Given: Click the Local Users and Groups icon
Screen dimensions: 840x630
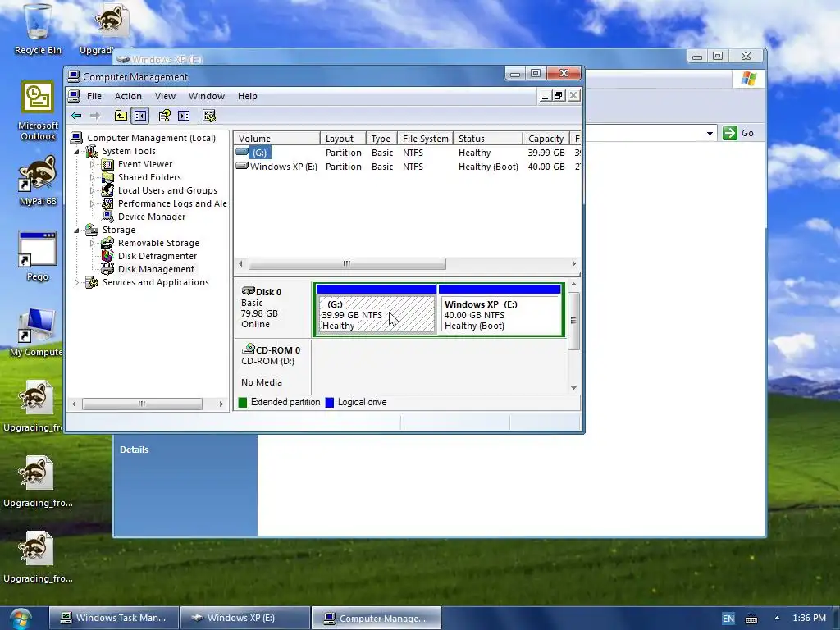Looking at the screenshot, I should 107,190.
